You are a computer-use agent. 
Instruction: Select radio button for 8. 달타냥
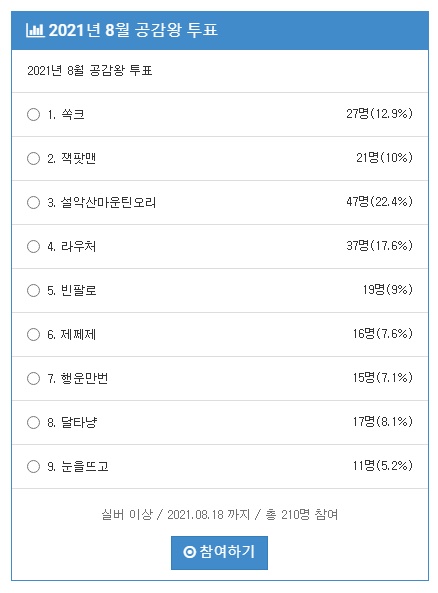(x=33, y=422)
